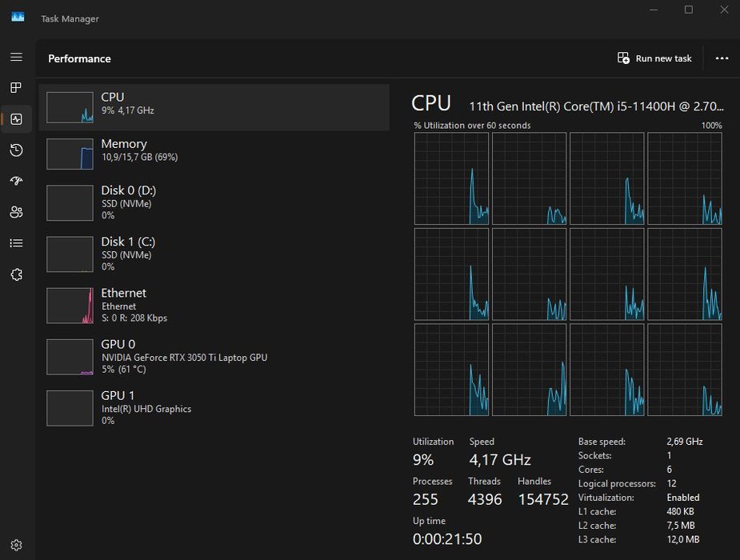Go to the Processes page icon

(17, 88)
